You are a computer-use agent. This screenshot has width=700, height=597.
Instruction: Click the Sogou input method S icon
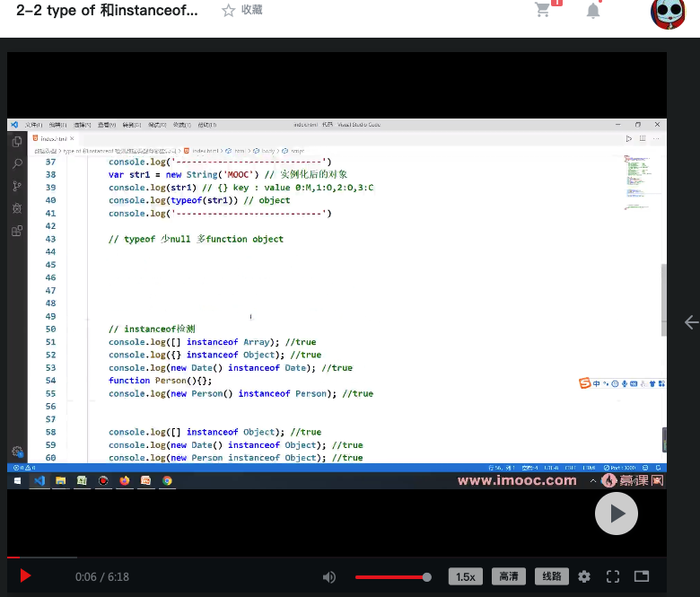[x=584, y=383]
